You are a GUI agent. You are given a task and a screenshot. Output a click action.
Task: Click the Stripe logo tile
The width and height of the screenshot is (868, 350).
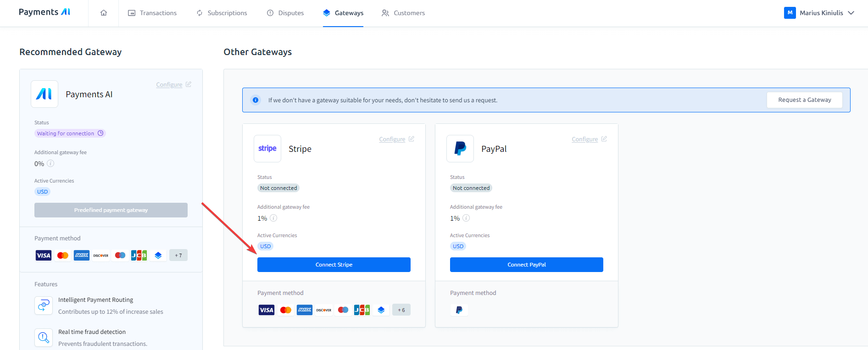click(267, 149)
